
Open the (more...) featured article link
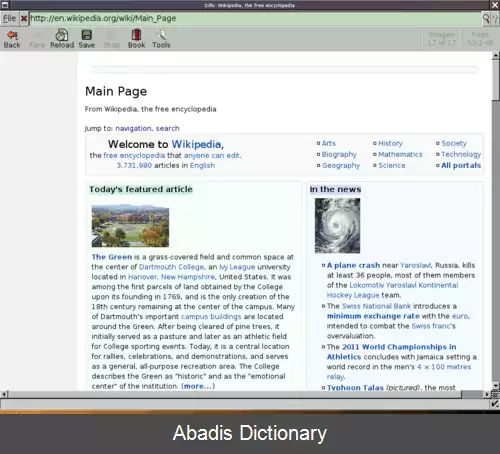pos(198,386)
